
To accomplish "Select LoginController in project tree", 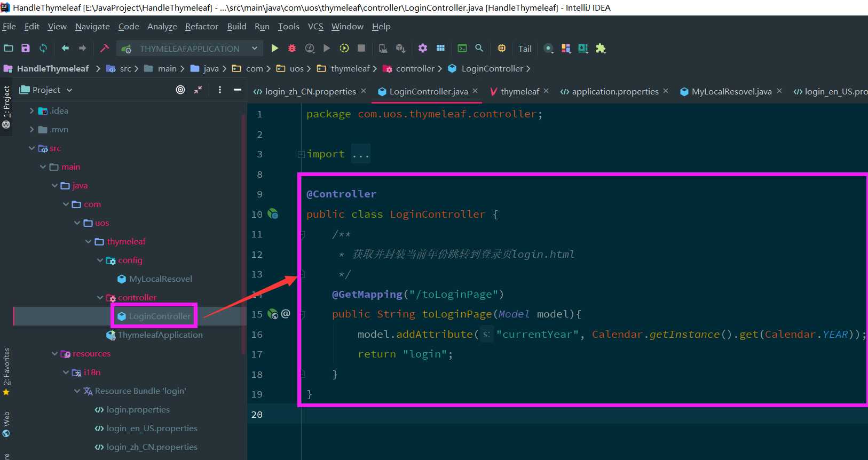I will [160, 316].
